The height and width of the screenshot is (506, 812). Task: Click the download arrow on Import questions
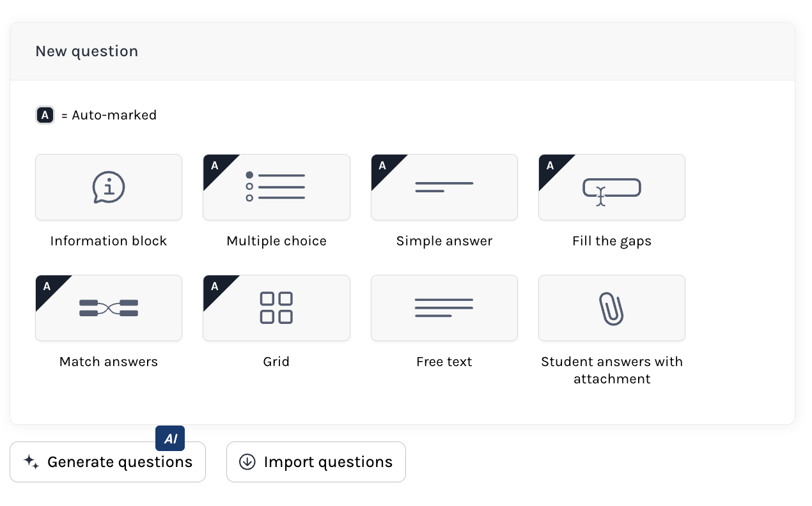click(x=247, y=462)
